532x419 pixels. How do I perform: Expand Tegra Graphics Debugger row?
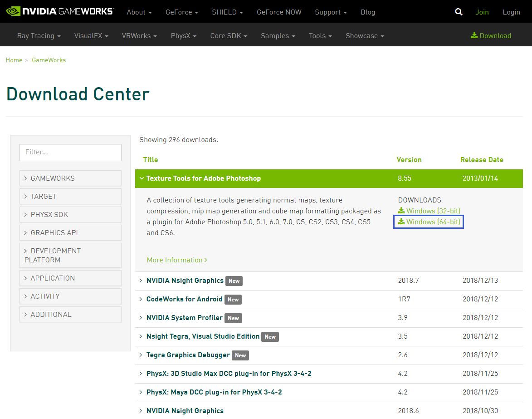click(329, 355)
